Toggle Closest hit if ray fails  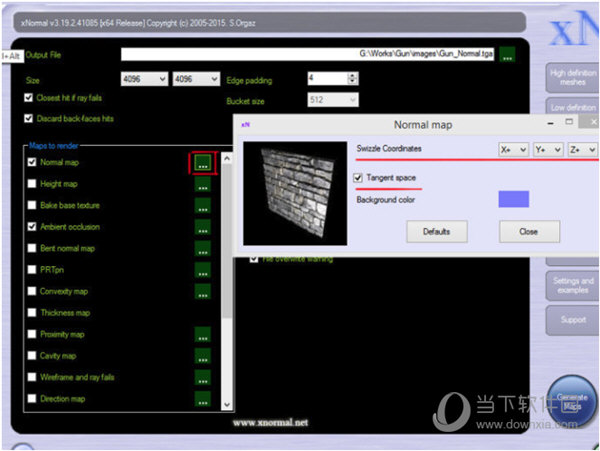tap(29, 98)
